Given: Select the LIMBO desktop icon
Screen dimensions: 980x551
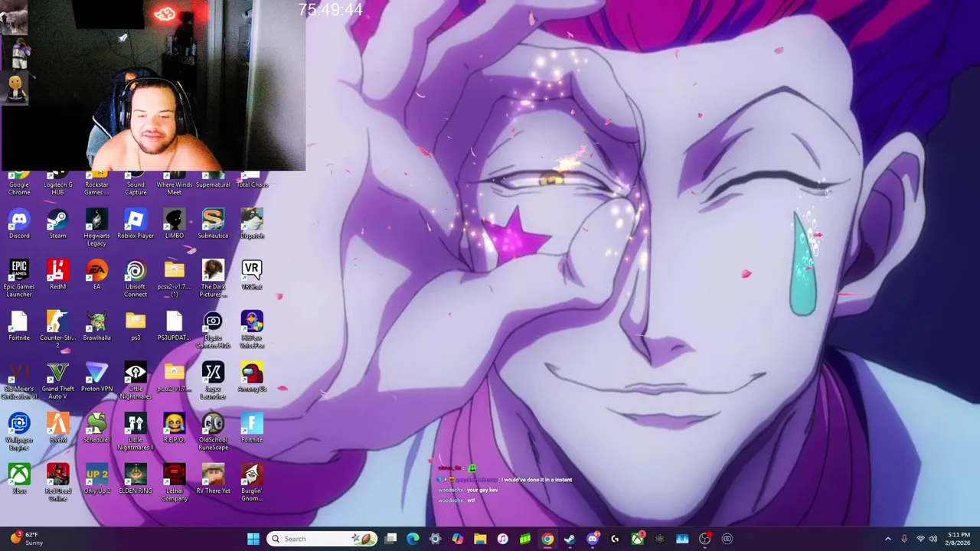Looking at the screenshot, I should (175, 224).
